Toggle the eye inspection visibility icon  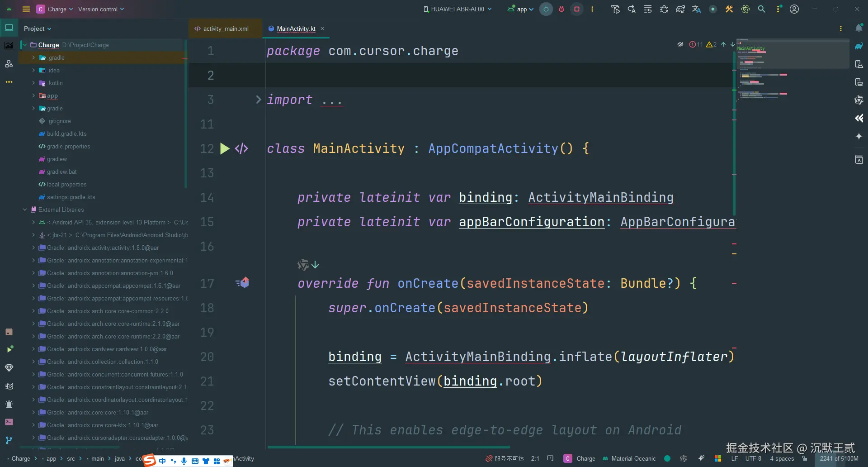pos(680,44)
